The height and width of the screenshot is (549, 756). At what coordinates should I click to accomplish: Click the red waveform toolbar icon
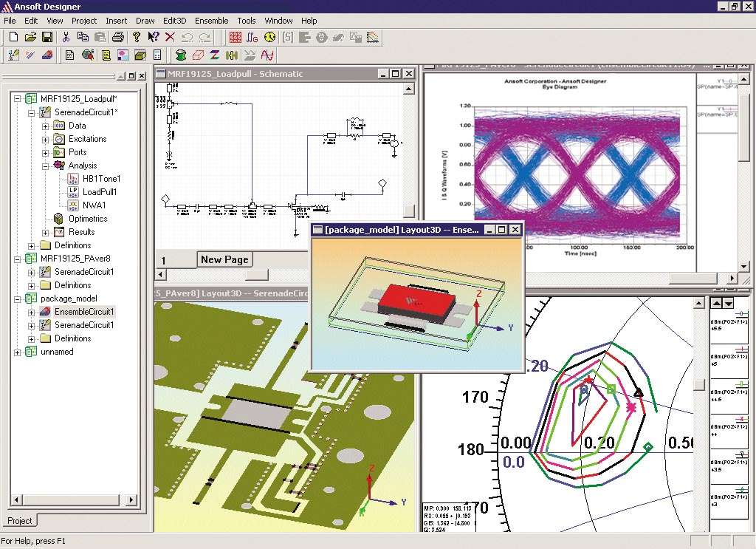pyautogui.click(x=267, y=55)
